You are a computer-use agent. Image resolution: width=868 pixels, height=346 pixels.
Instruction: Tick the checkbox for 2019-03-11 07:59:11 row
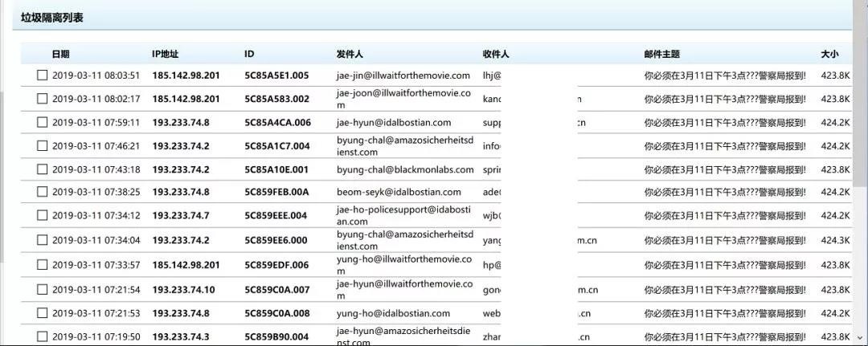(x=43, y=123)
